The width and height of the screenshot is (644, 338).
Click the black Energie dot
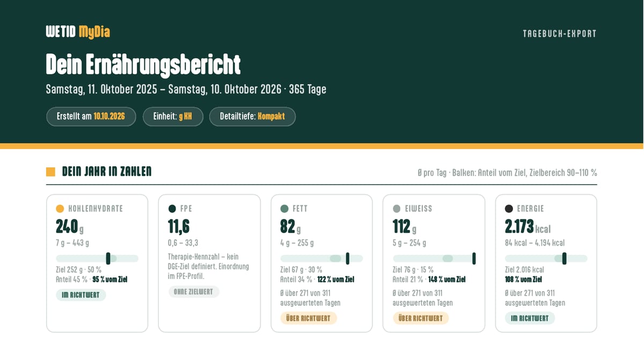click(x=509, y=209)
